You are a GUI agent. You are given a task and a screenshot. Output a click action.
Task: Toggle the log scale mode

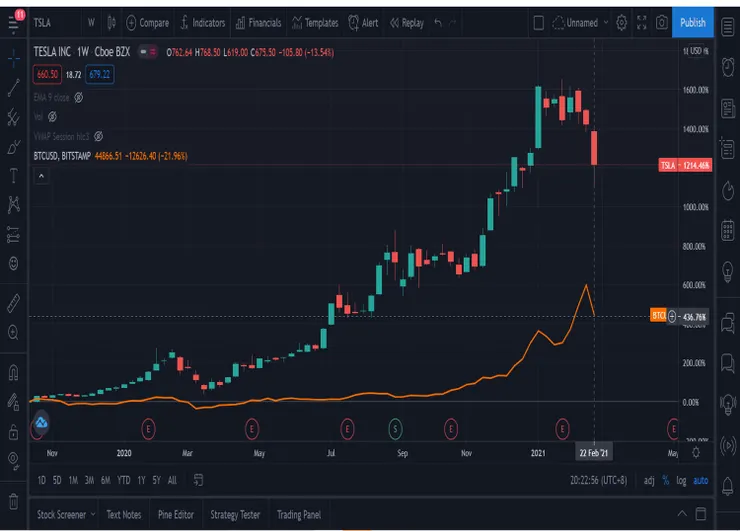681,480
